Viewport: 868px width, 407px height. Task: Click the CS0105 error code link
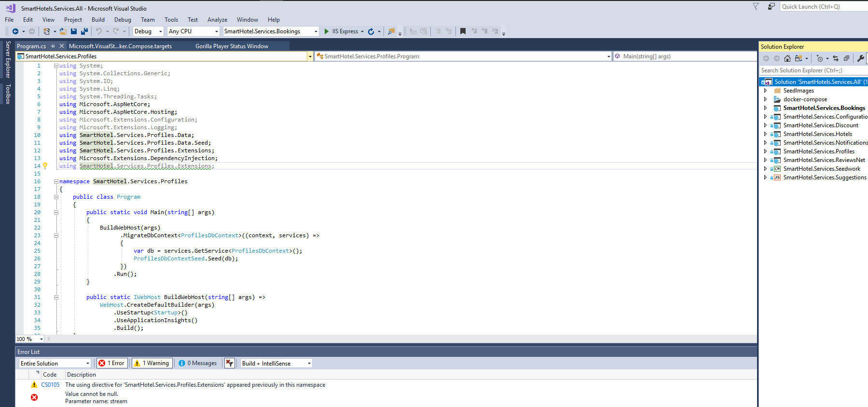coord(50,385)
